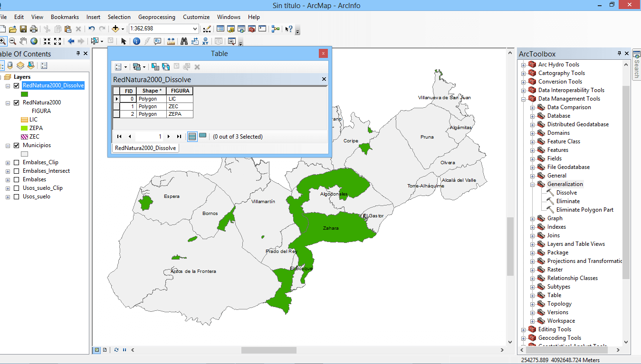Open the Bookmarks menu
The width and height of the screenshot is (641, 364).
point(65,17)
